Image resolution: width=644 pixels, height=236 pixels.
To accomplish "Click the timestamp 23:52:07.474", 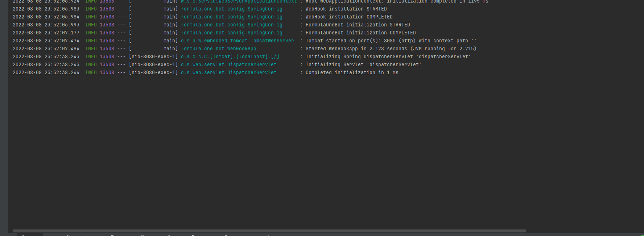I will 62,41.
